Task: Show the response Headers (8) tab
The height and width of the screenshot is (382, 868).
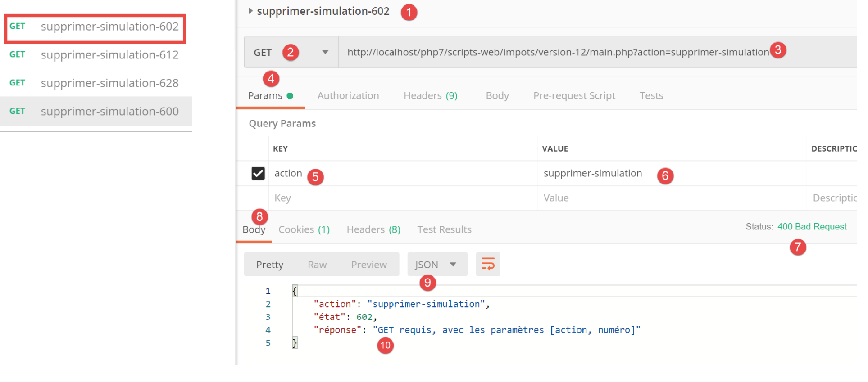Action: click(373, 229)
